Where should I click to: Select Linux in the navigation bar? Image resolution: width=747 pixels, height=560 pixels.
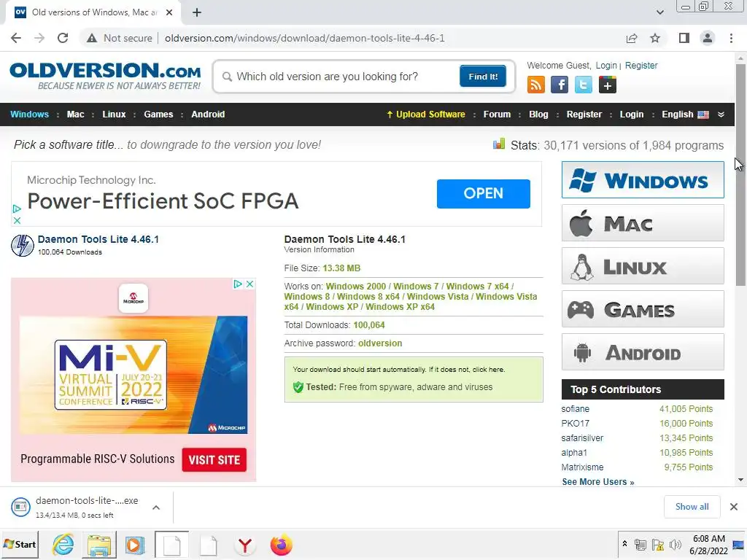click(x=114, y=114)
